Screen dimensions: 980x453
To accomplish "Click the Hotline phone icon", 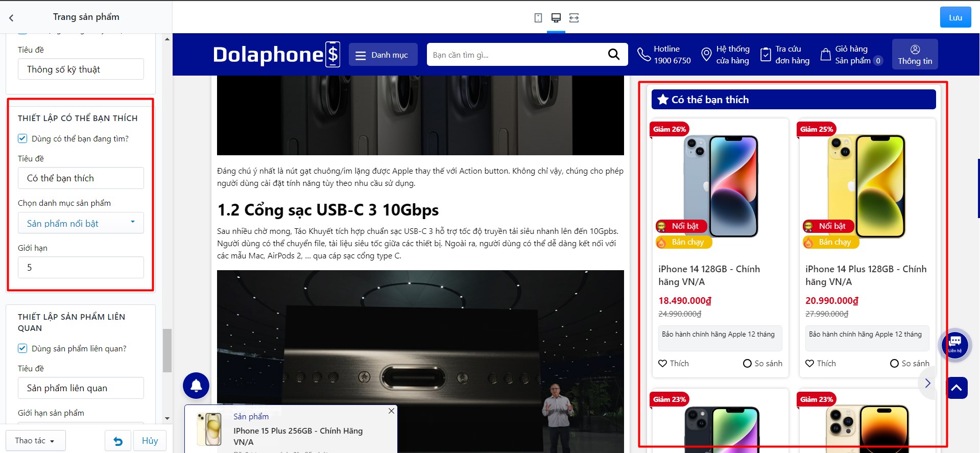I will pyautogui.click(x=643, y=54).
